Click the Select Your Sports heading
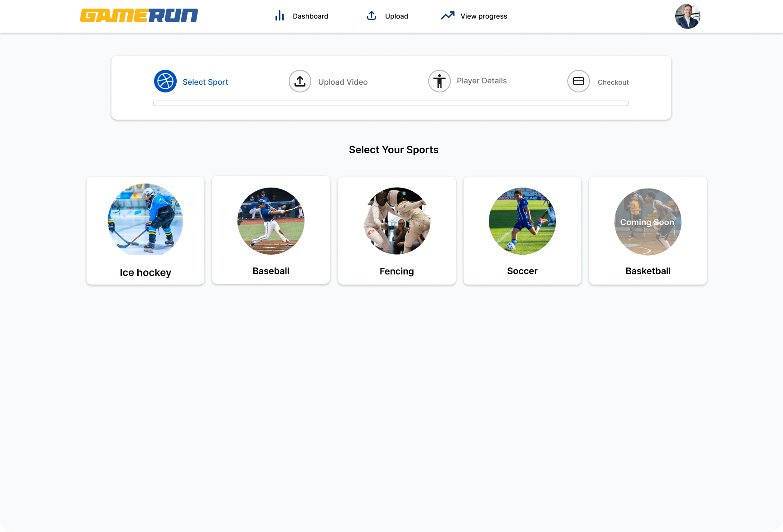The image size is (783, 532). click(x=394, y=150)
